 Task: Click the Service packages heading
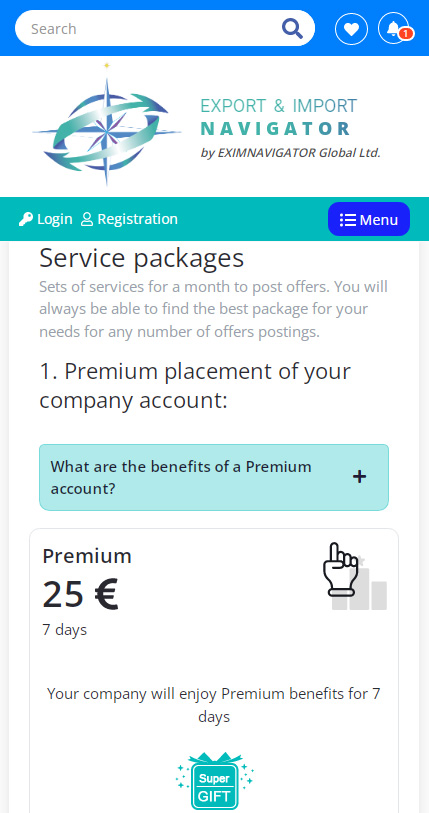(x=142, y=258)
